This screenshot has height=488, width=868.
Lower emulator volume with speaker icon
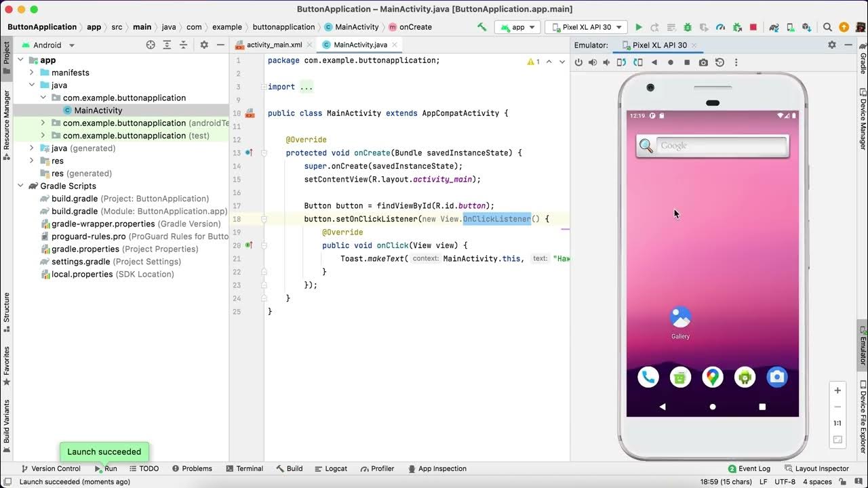coord(606,62)
